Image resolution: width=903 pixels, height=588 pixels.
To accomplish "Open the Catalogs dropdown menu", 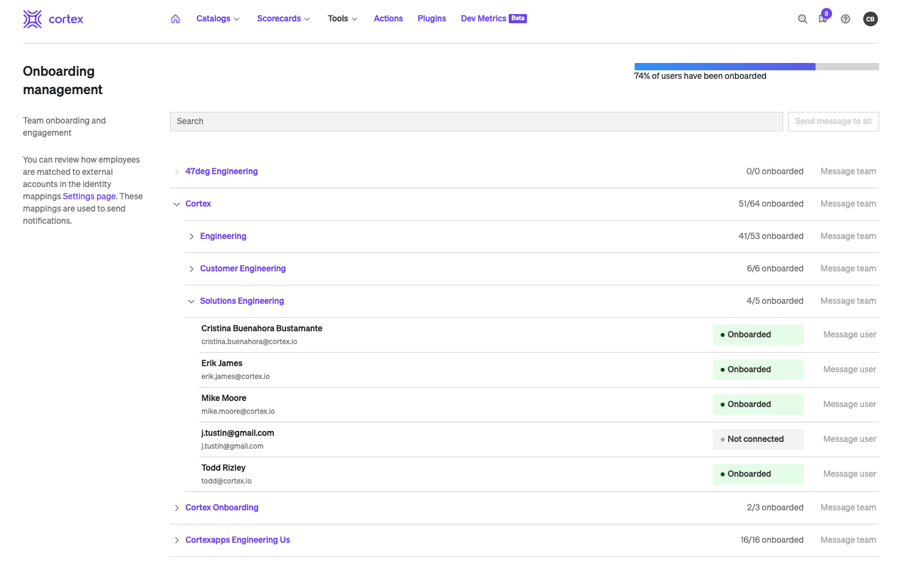I will point(218,19).
